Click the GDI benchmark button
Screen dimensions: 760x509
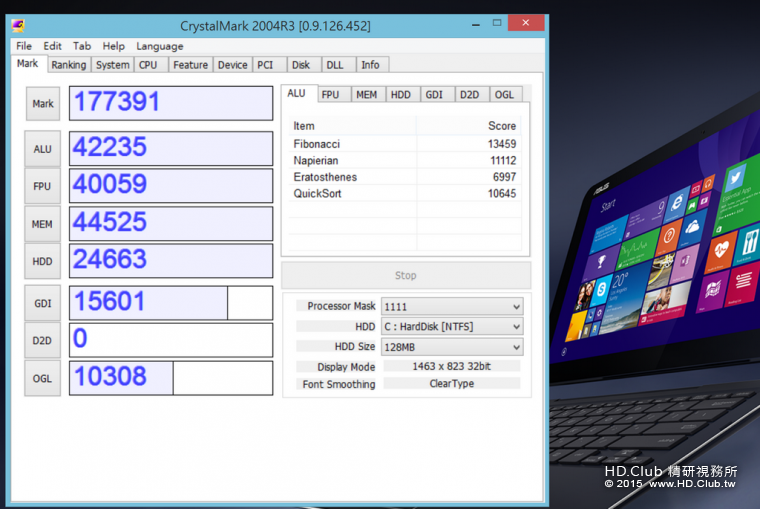[43, 303]
